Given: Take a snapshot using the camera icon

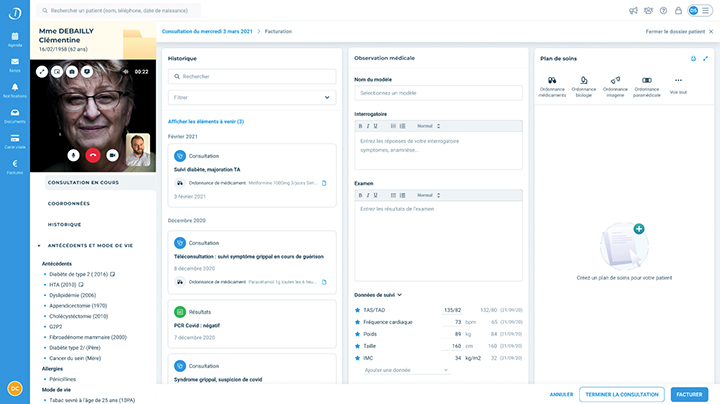Looking at the screenshot, I should 72,72.
